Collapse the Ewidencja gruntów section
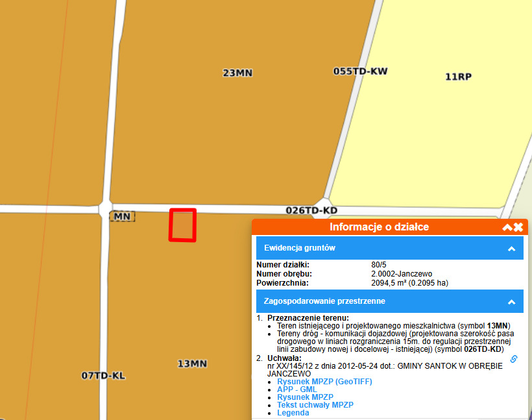The image size is (532, 420). point(511,249)
